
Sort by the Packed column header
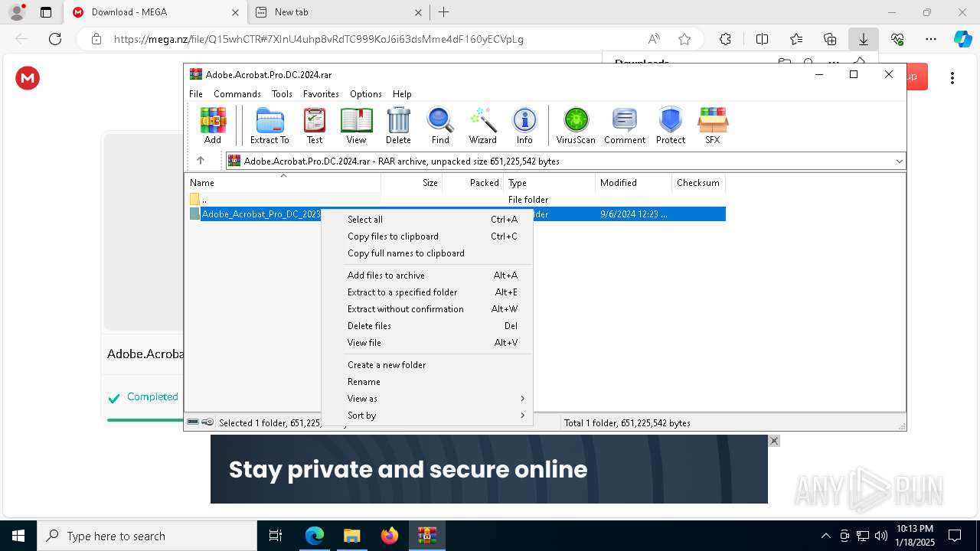(x=473, y=183)
